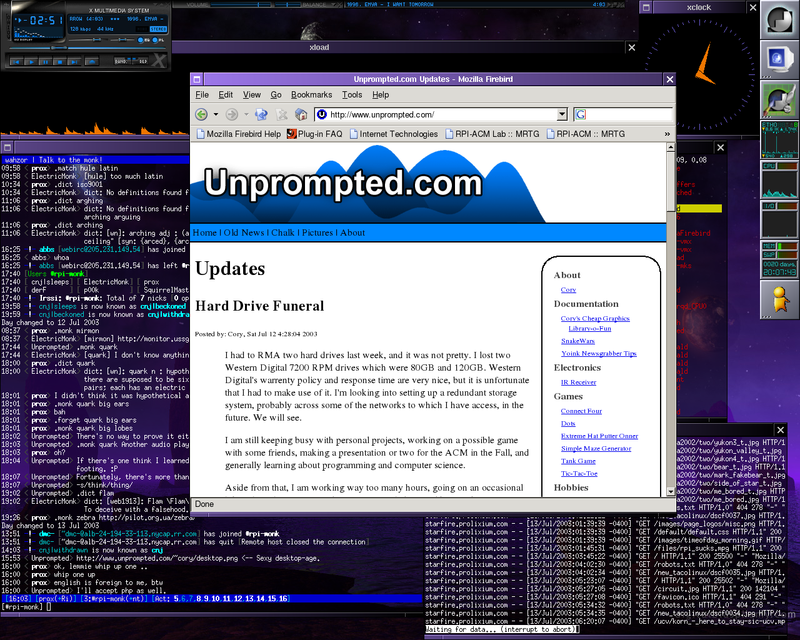Open the IR Receiver sidebar link

click(x=579, y=382)
